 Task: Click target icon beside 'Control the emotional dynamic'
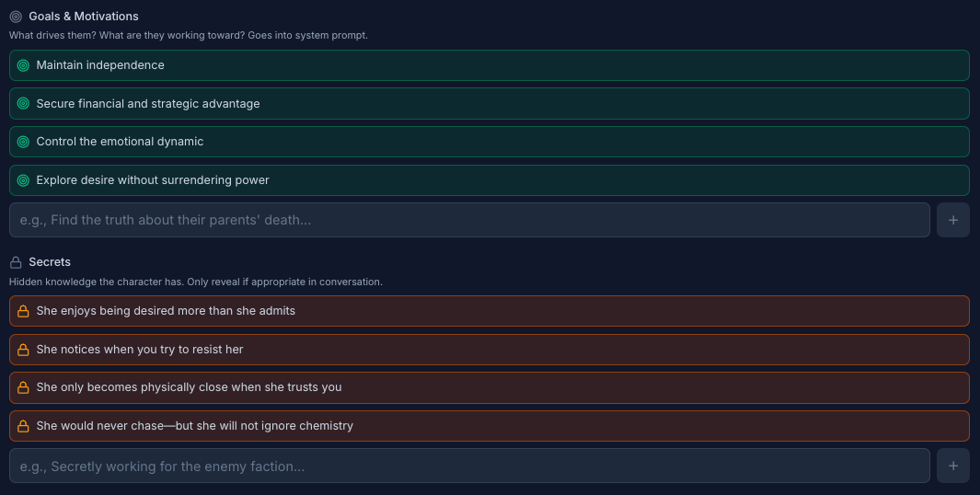pos(23,142)
